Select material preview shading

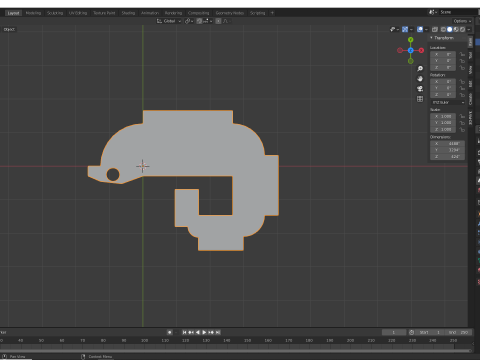click(x=456, y=30)
